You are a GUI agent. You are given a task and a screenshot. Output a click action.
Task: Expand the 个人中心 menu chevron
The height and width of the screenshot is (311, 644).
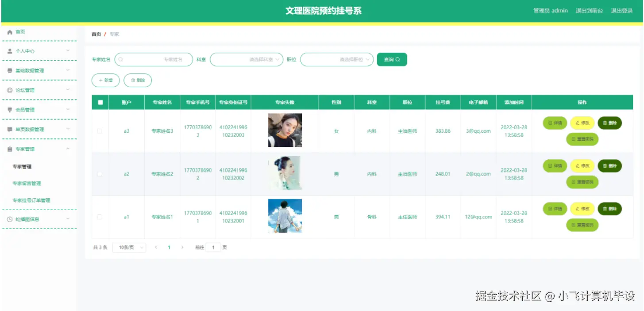(68, 51)
